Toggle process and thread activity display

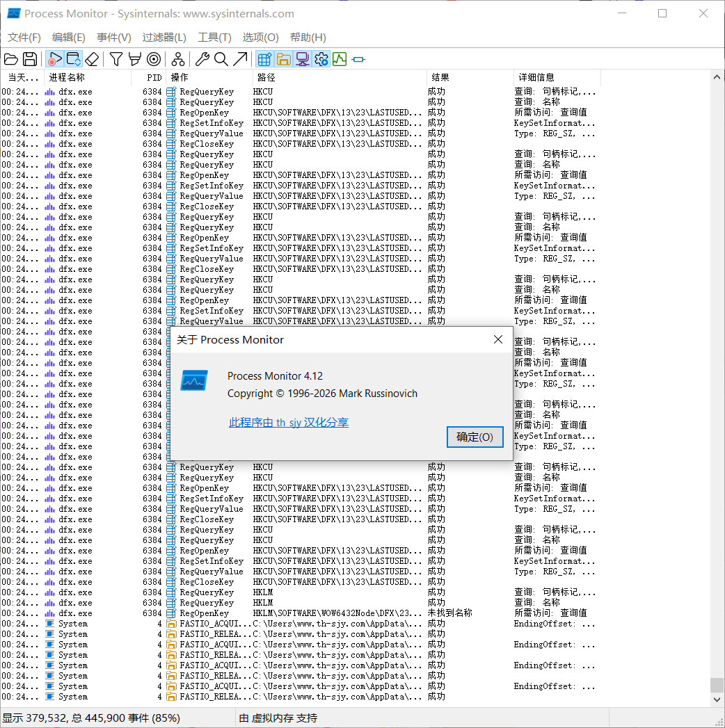[x=321, y=59]
